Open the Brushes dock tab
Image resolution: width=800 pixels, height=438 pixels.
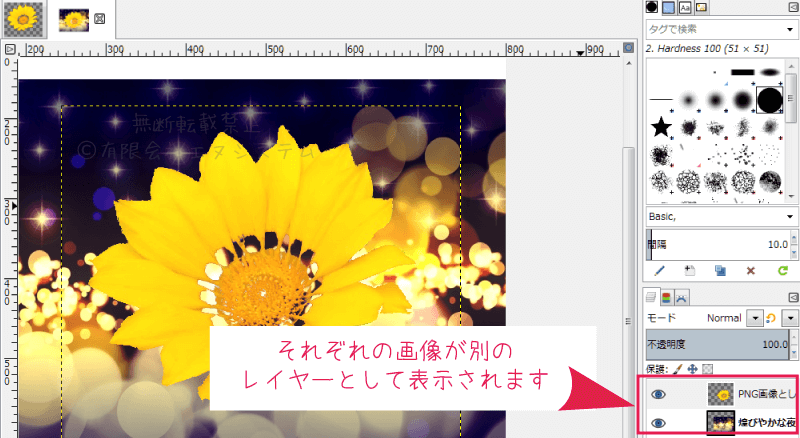pos(652,7)
